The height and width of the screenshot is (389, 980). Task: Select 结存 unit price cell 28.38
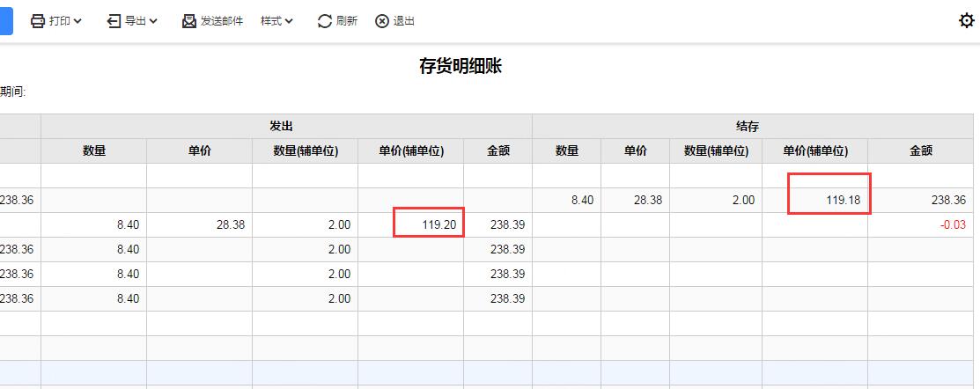click(x=636, y=200)
